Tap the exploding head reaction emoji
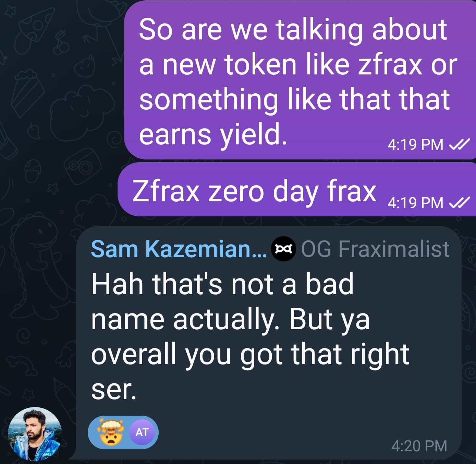 tap(110, 432)
